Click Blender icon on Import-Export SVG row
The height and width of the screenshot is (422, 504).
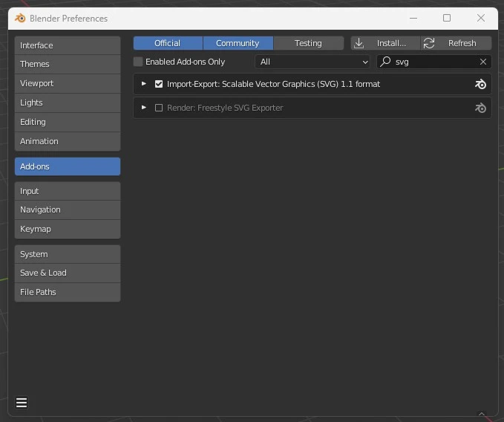(480, 84)
